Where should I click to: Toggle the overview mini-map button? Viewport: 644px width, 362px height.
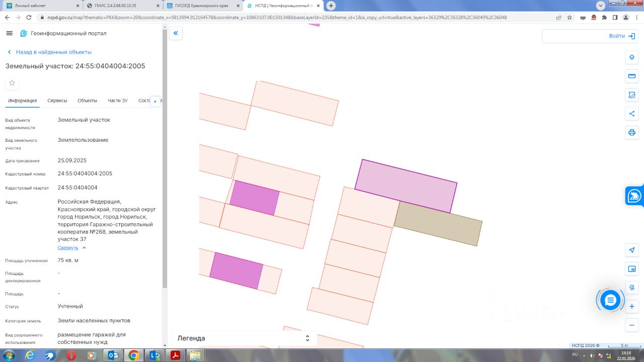point(632,269)
